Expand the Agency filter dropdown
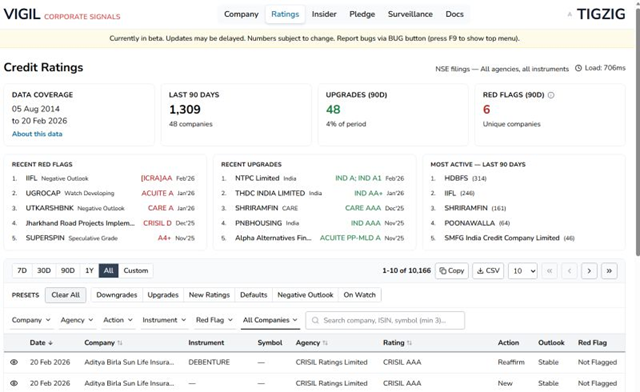Viewport: 640px width, 392px height. click(x=77, y=320)
